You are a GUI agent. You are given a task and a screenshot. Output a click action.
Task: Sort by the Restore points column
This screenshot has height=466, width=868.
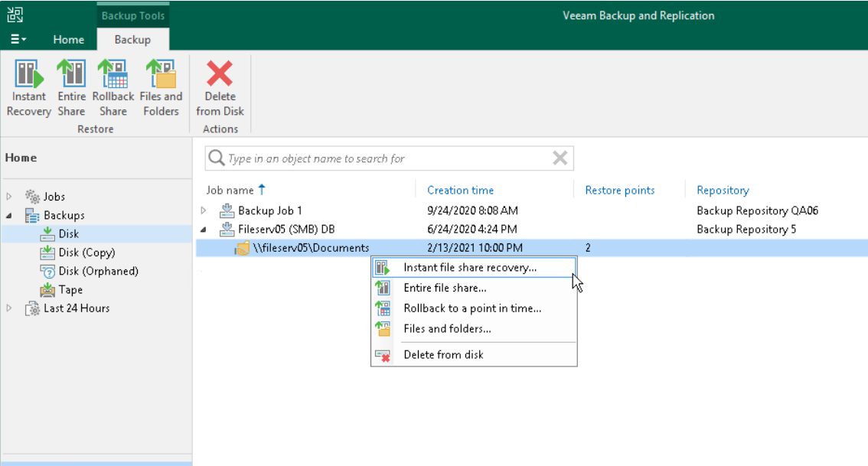tap(619, 190)
